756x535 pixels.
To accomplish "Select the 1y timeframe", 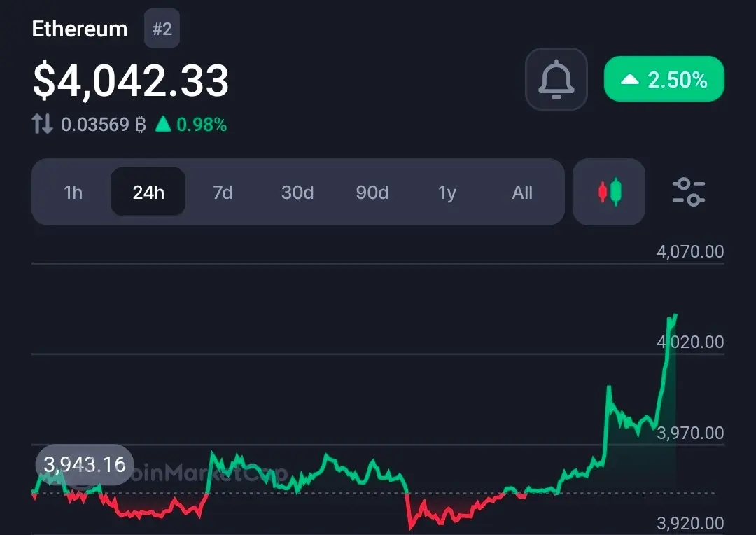I will [447, 193].
